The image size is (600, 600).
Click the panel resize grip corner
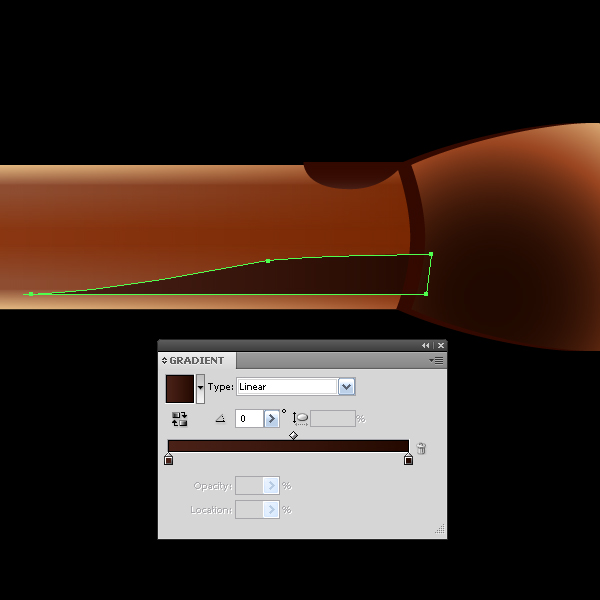440,529
